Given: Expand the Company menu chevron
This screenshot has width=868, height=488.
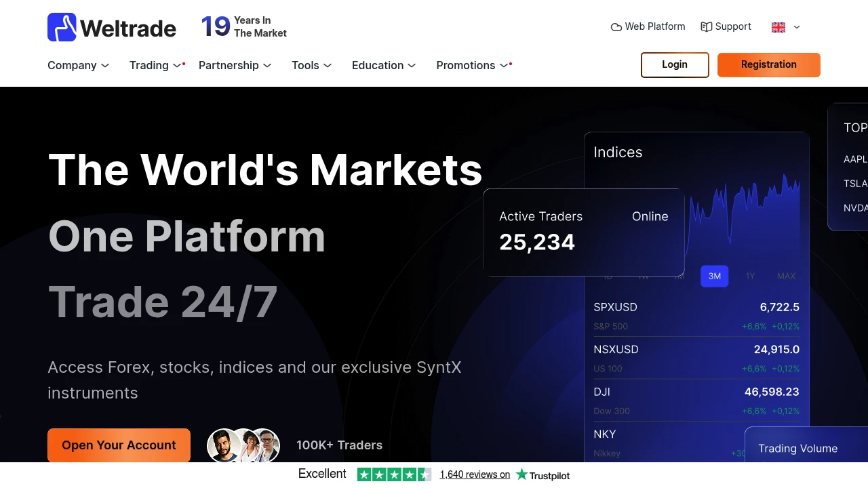Looking at the screenshot, I should click(x=105, y=66).
